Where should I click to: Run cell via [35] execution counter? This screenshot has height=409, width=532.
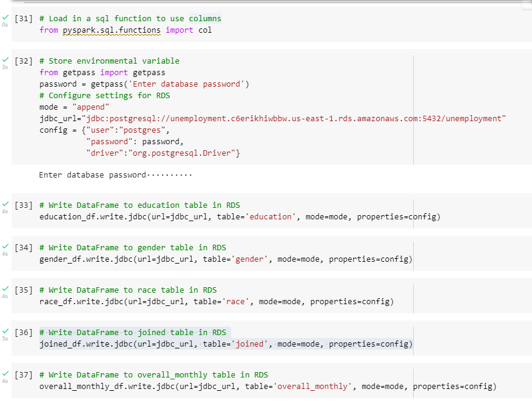coord(24,290)
